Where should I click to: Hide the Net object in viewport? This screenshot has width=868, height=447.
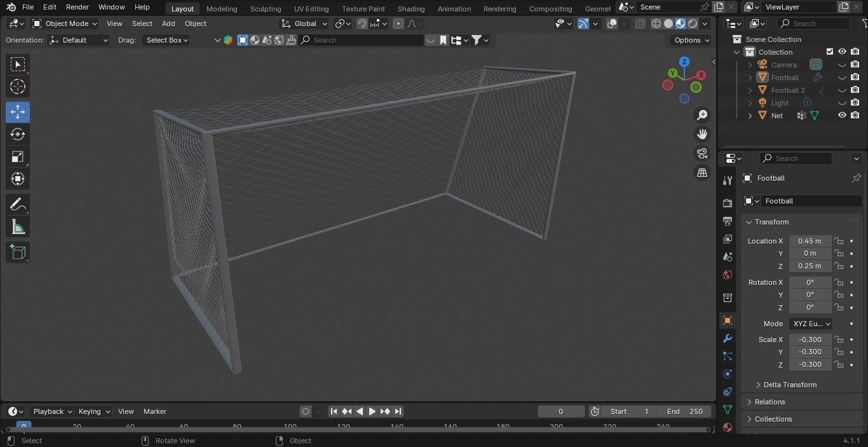coord(842,116)
